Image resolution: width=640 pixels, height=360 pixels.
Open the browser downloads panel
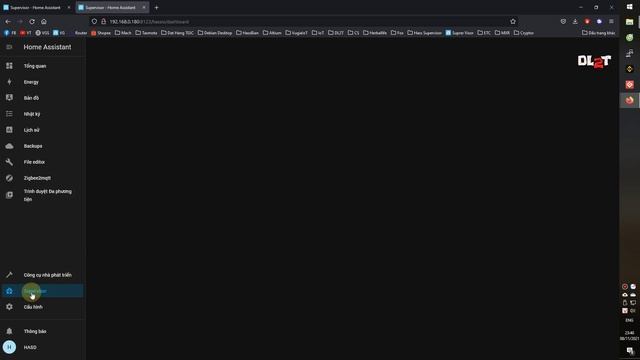point(575,21)
